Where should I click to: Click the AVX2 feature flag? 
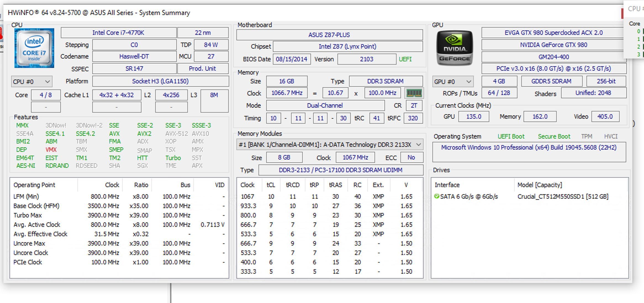tap(144, 134)
